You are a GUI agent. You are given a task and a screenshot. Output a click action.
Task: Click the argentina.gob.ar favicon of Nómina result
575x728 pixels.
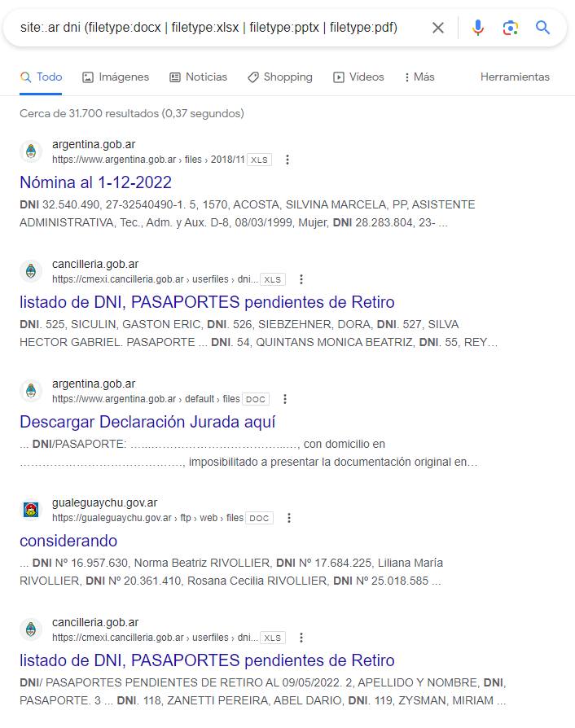tap(31, 151)
